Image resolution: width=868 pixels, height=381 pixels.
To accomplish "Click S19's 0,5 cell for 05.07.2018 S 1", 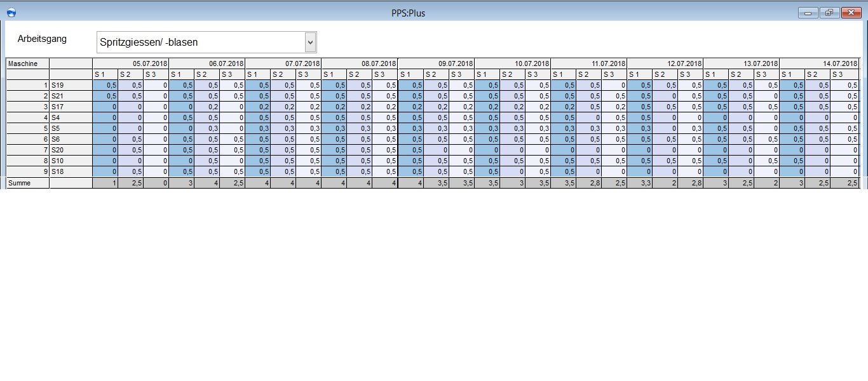I will pyautogui.click(x=105, y=85).
